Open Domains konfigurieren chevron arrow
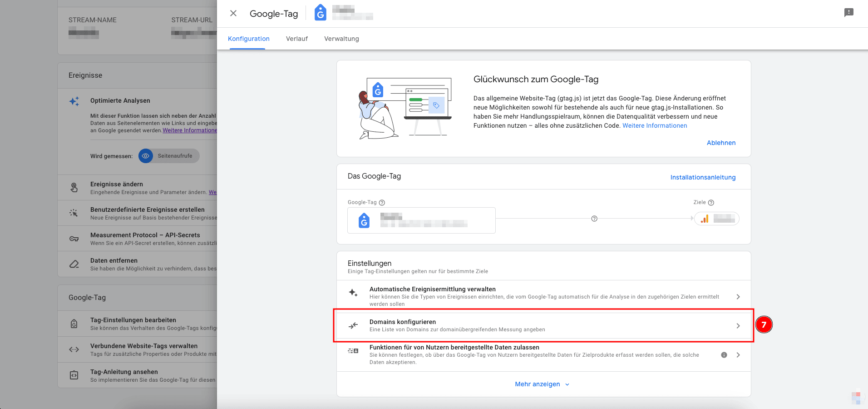Image resolution: width=868 pixels, height=409 pixels. [738, 326]
